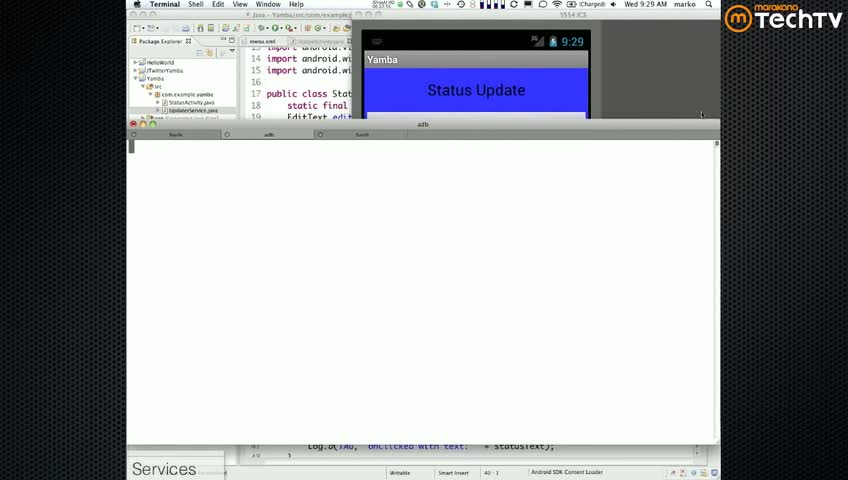
Task: Click the battery status icon
Action: coord(571,4)
